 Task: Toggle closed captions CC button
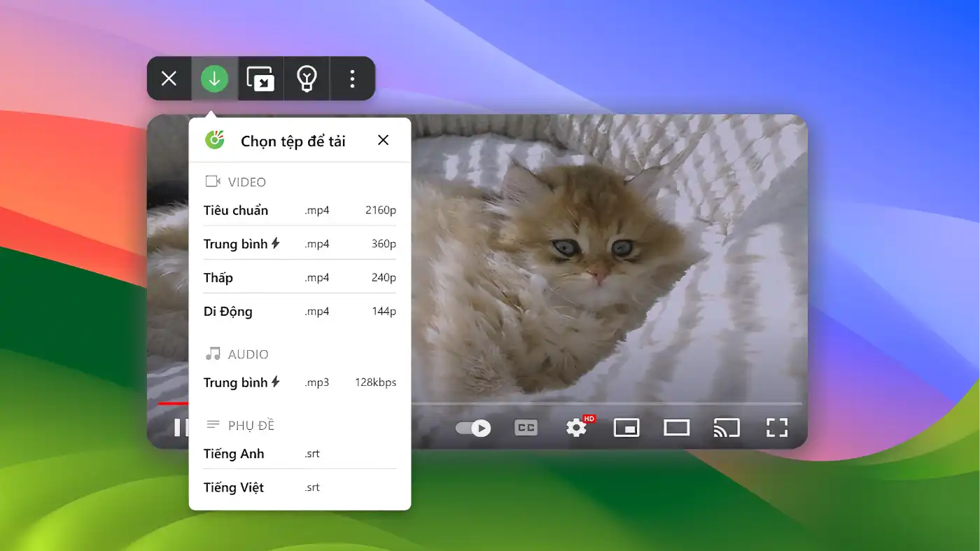click(526, 428)
